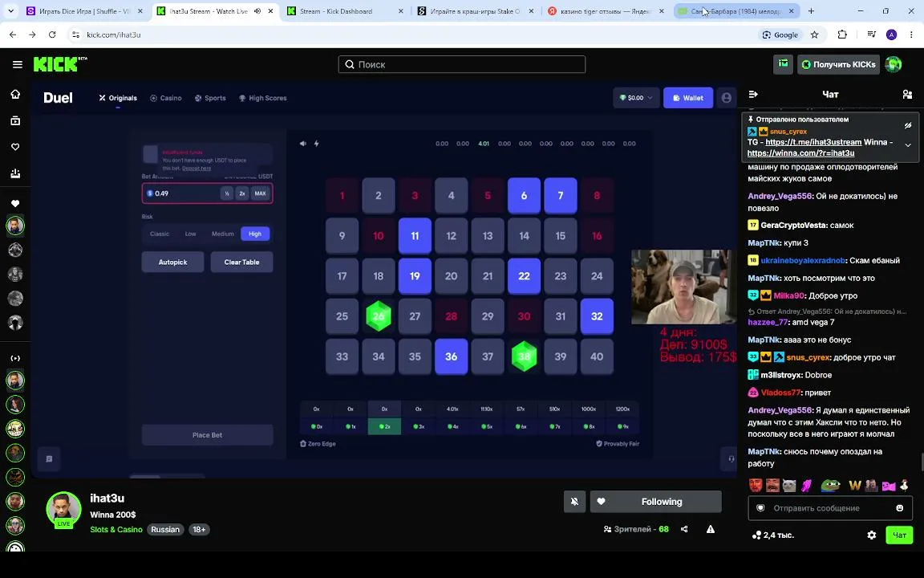Open winna.com referral link in chat
The width and height of the screenshot is (924, 578).
pyautogui.click(x=800, y=153)
